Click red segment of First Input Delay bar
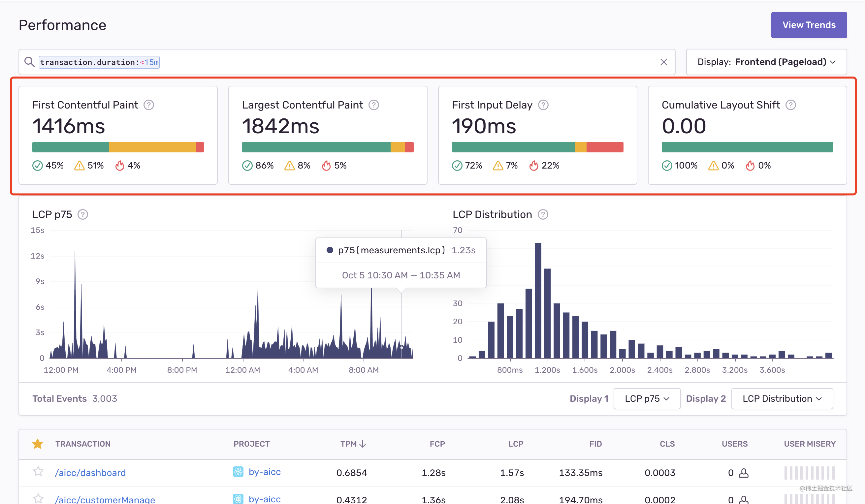The width and height of the screenshot is (865, 504). [x=605, y=147]
